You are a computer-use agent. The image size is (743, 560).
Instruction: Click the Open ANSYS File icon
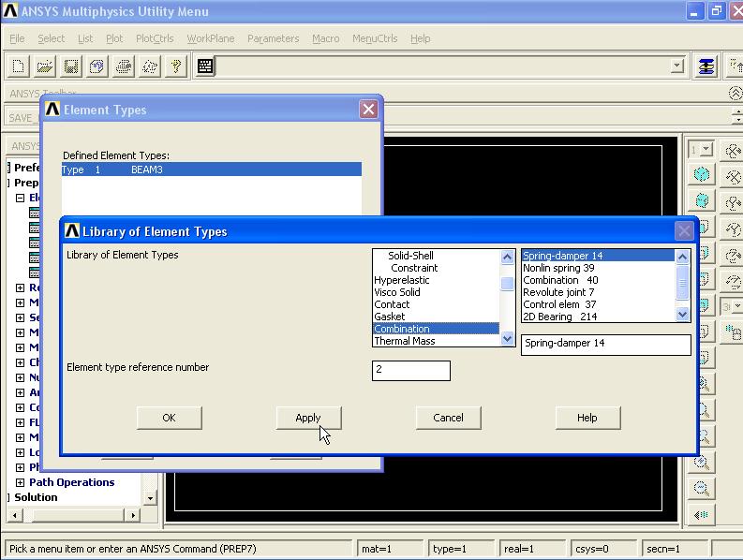(x=45, y=66)
